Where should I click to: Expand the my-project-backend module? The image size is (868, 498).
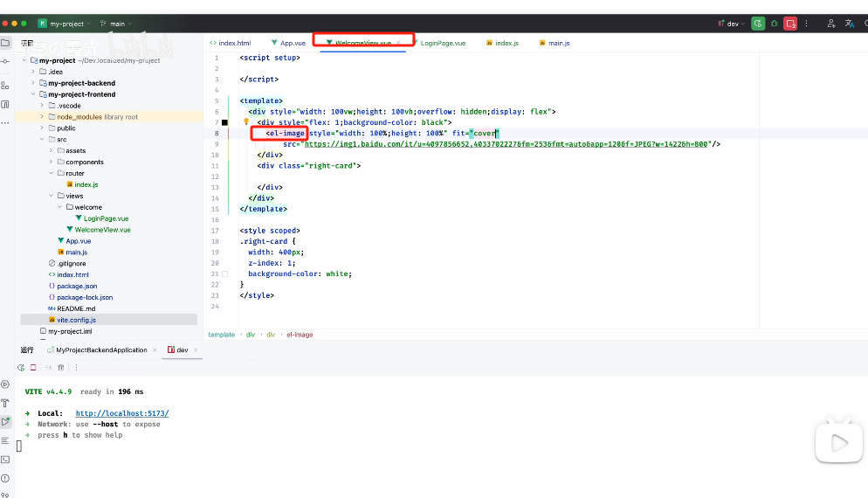[33, 83]
